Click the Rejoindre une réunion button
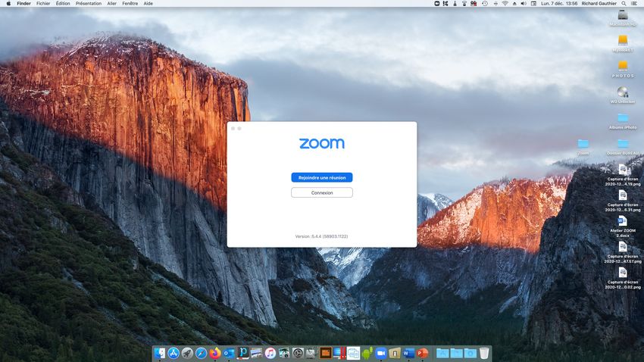The height and width of the screenshot is (362, 644). (x=321, y=177)
